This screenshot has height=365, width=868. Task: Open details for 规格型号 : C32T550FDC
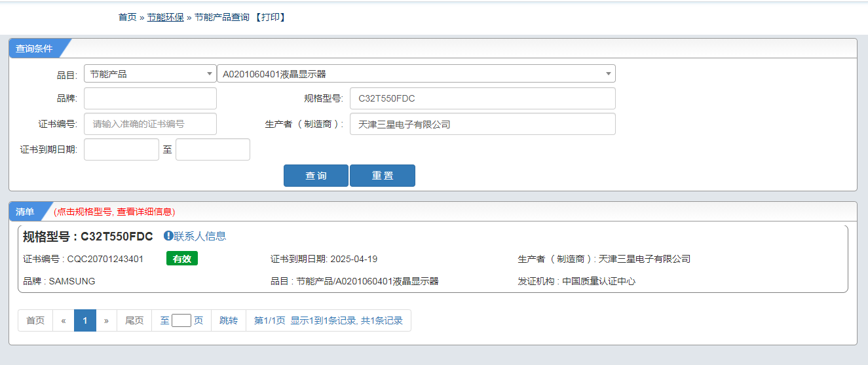point(88,237)
